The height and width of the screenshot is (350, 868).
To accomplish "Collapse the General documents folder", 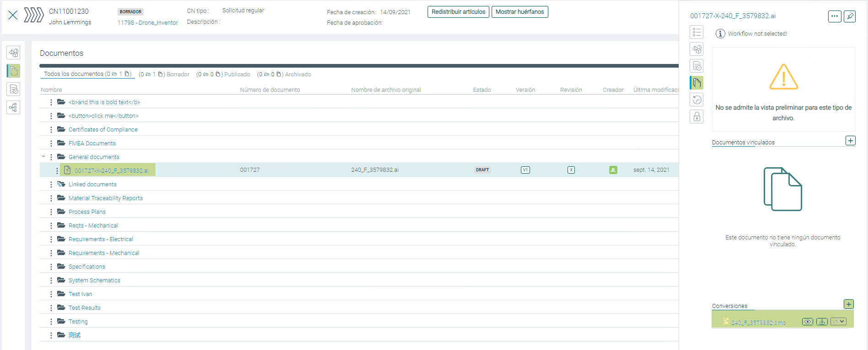I will (43, 157).
